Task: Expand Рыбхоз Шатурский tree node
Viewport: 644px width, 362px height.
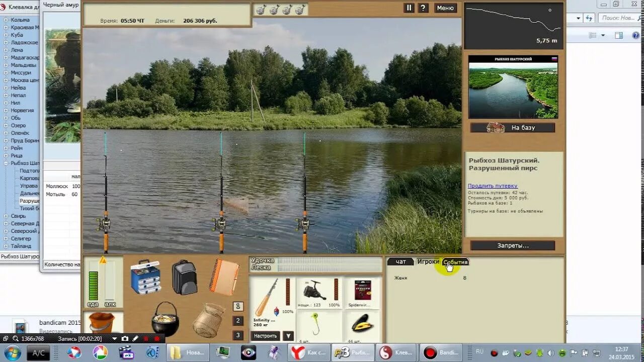Action: tap(7, 163)
